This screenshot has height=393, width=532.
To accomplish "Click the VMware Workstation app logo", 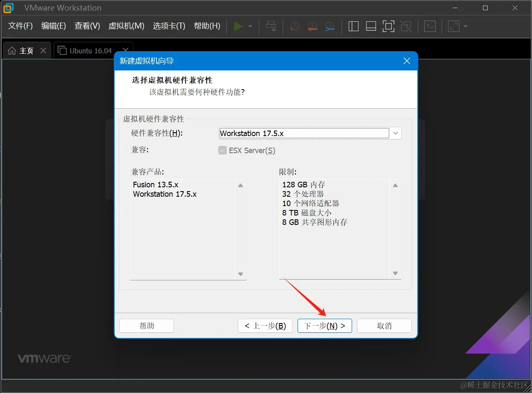I will (x=9, y=8).
